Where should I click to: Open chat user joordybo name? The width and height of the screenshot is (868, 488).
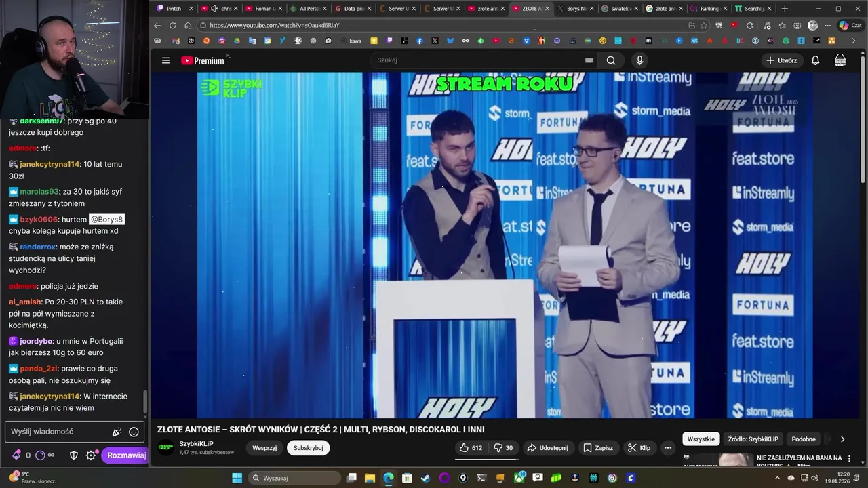[36, 341]
